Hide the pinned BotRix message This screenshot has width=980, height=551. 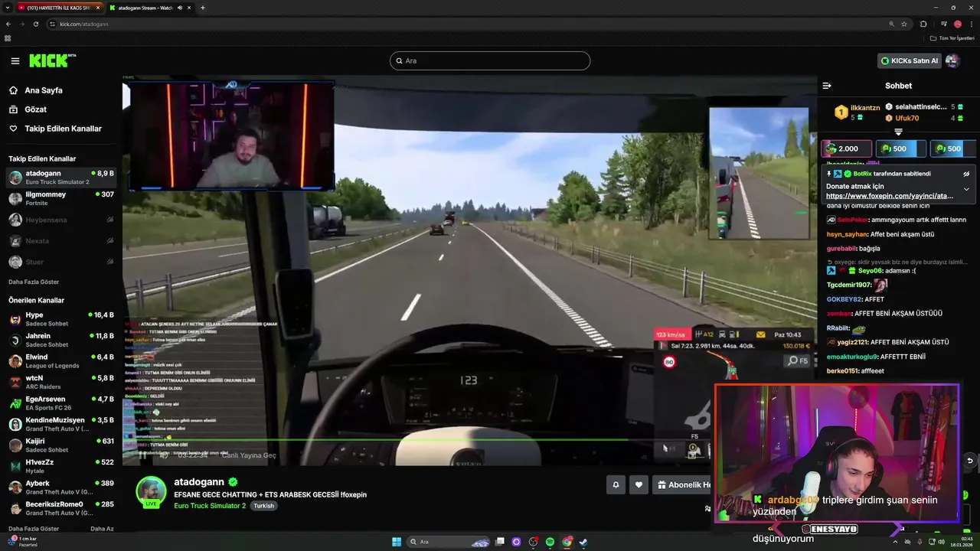tap(966, 174)
